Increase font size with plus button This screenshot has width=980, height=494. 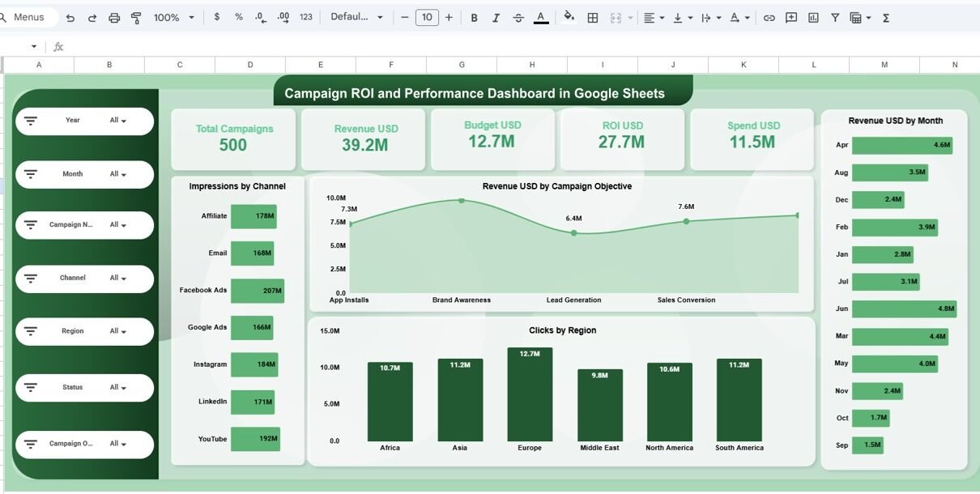(449, 18)
